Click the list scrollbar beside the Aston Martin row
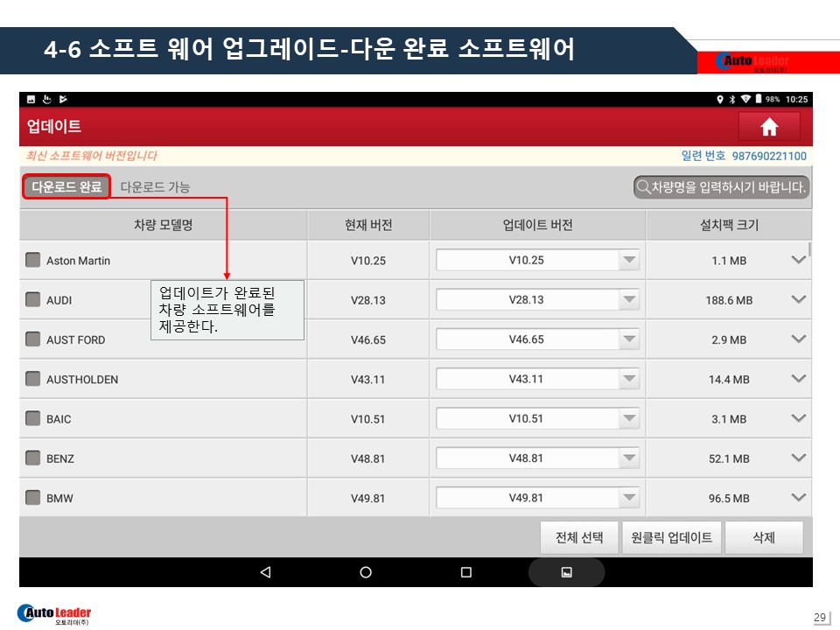Image resolution: width=840 pixels, height=630 pixels. click(x=809, y=249)
